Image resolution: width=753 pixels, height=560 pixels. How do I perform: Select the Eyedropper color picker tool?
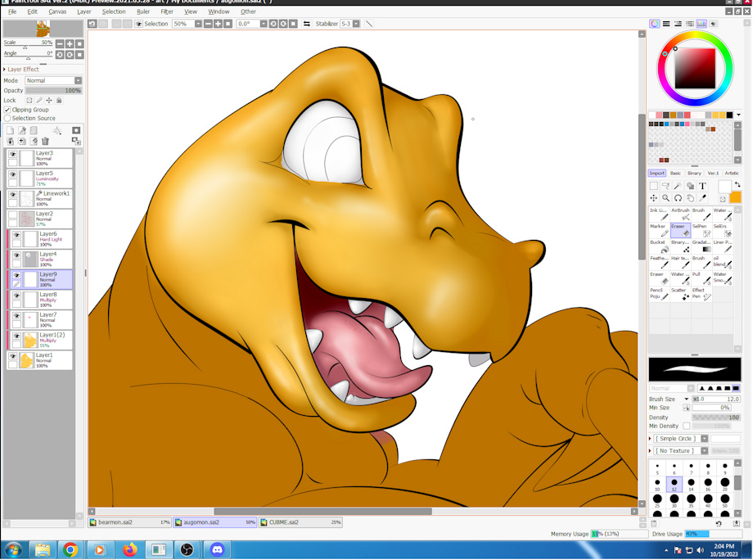pos(702,198)
